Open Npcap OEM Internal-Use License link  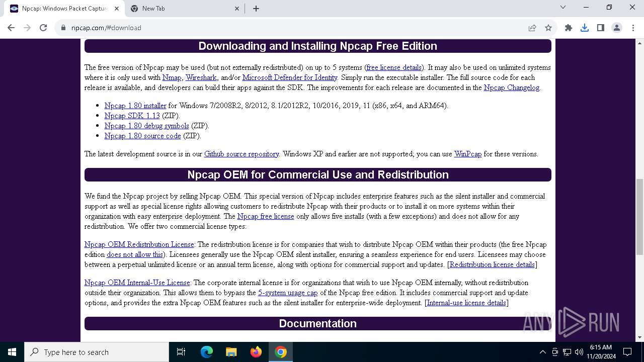137,283
